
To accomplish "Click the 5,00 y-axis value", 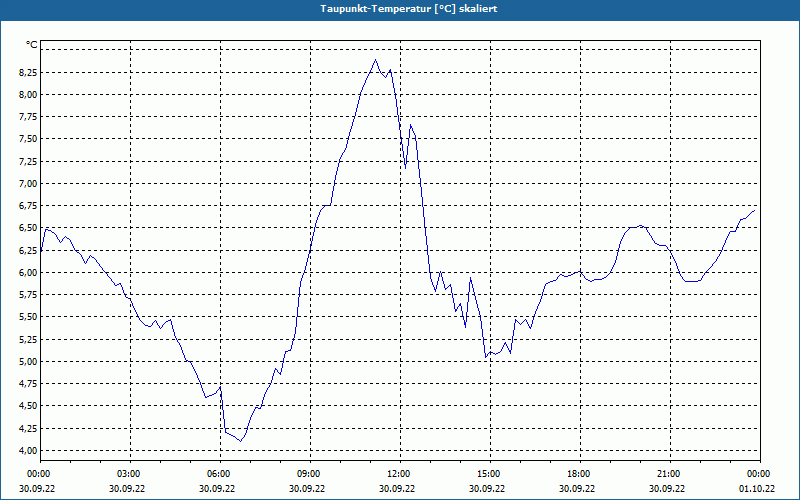I will 28,362.
